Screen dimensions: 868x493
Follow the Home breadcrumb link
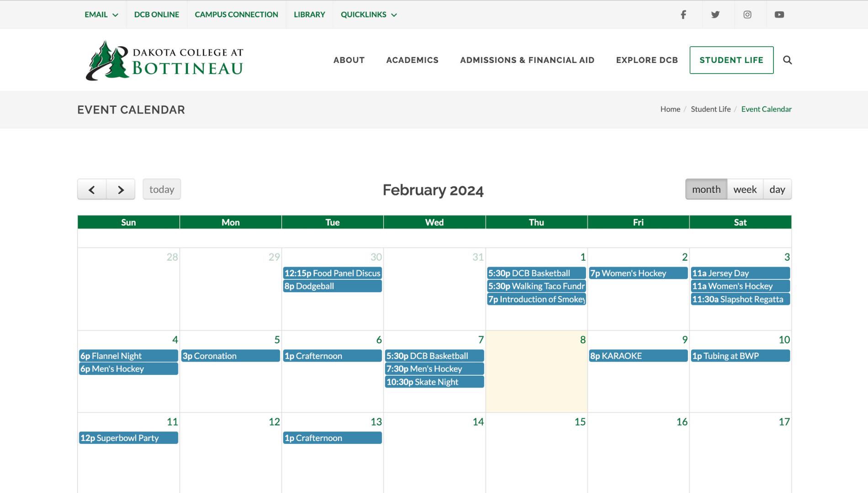click(x=670, y=109)
